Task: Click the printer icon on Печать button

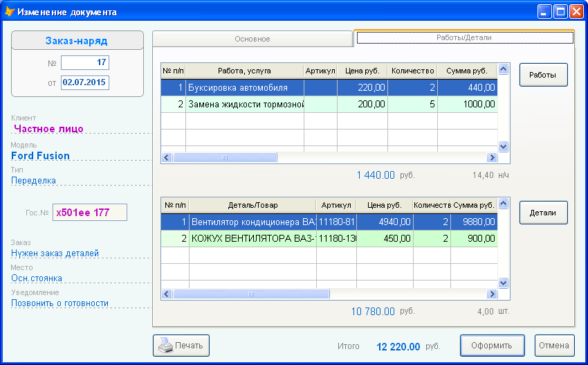Action: tap(165, 346)
